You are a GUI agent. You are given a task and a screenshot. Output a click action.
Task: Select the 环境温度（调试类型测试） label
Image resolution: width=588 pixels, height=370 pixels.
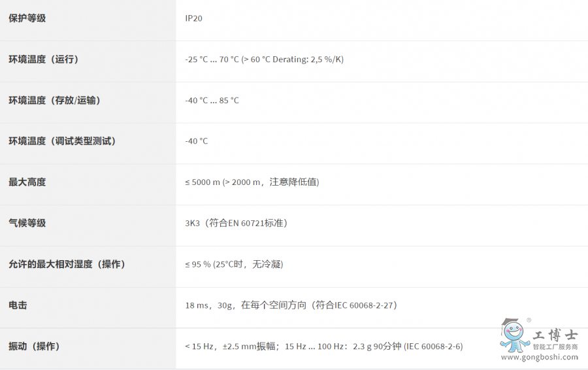pos(62,141)
